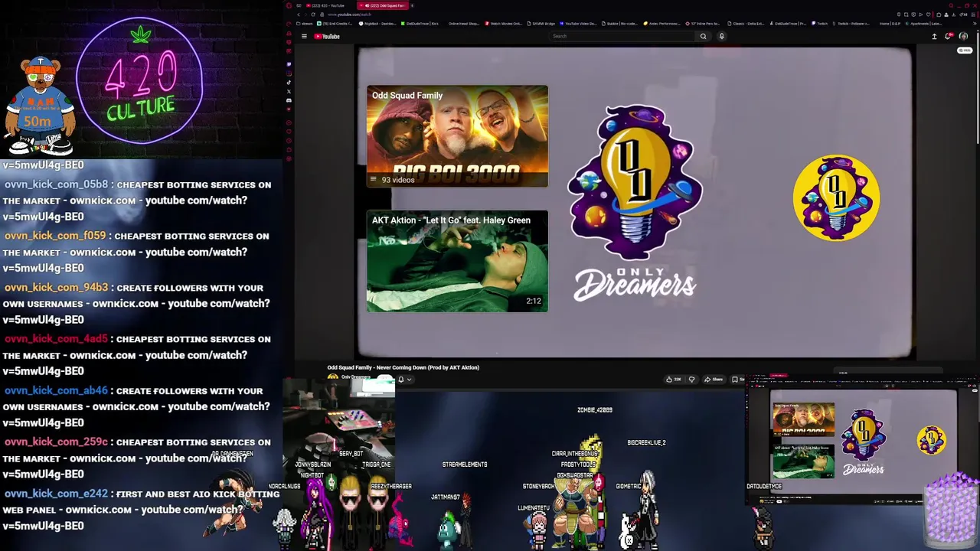Screen dimensions: 980x551
Task: Open YouTube account avatar menu
Action: point(963,36)
